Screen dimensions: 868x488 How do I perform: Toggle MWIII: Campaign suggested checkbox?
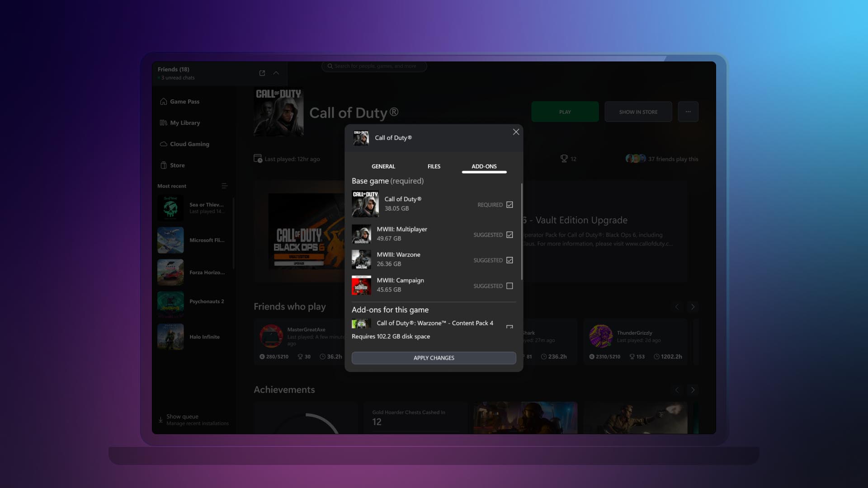point(509,286)
